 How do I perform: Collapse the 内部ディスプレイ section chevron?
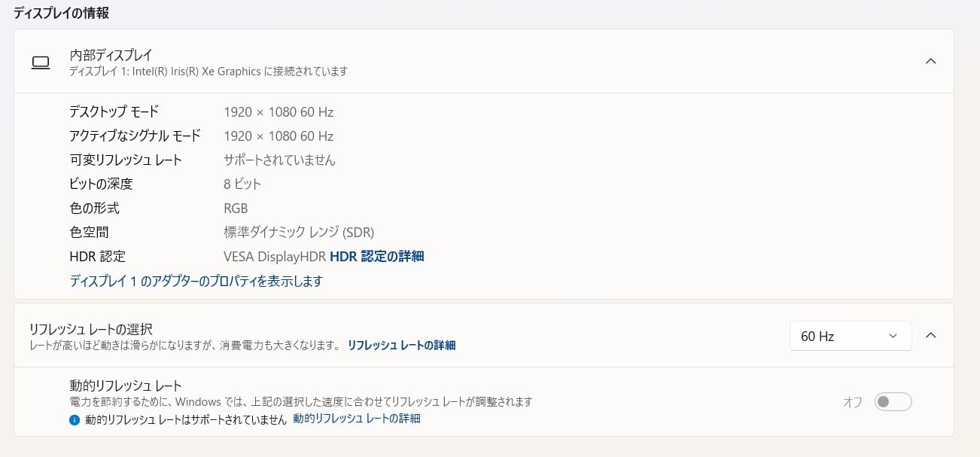tap(930, 61)
